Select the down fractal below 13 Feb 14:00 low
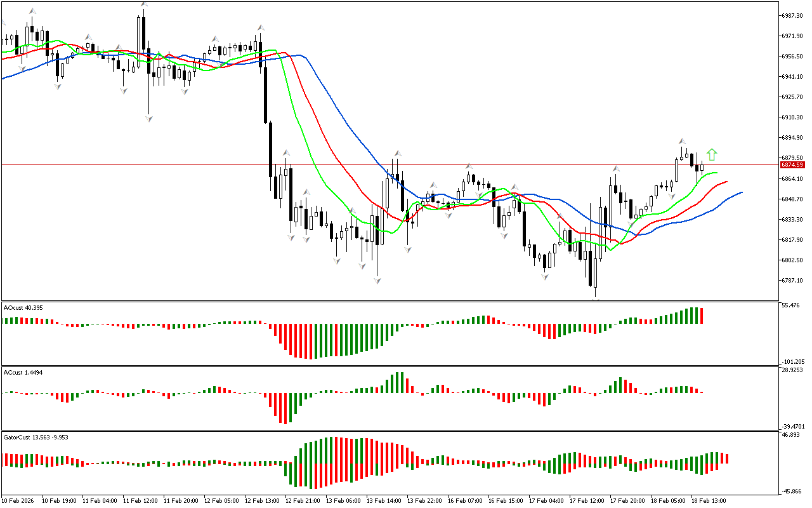Viewport: 812px width, 508px height. 377,279
